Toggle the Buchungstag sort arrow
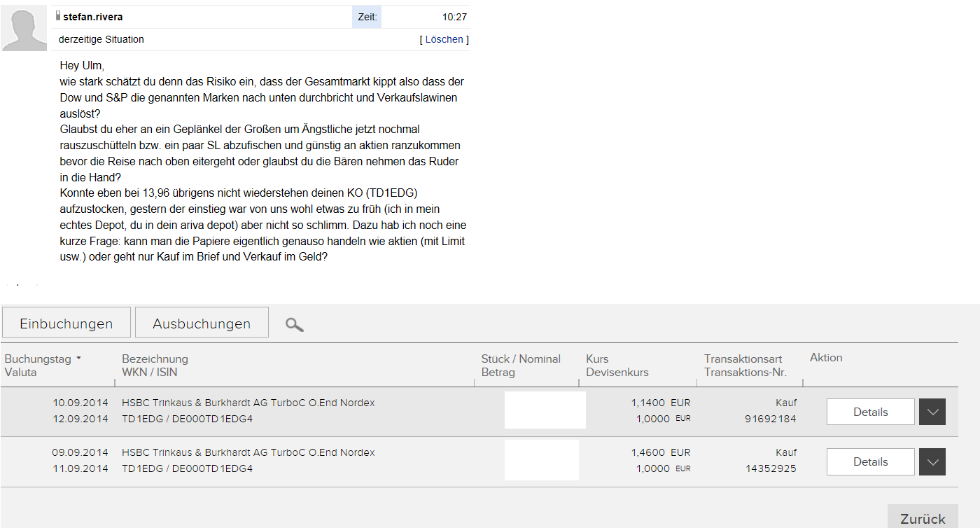This screenshot has width=980, height=528. tap(79, 359)
